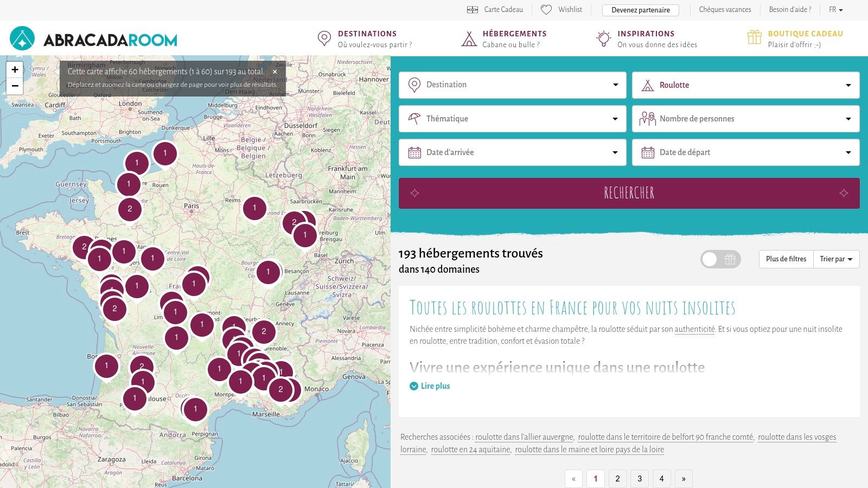Close the map info banner

(x=275, y=72)
